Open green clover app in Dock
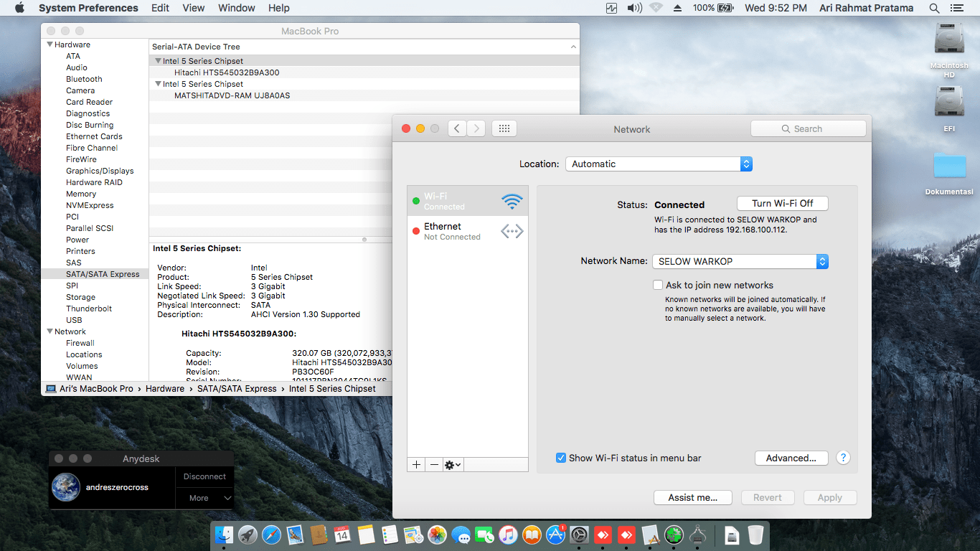 pos(673,534)
